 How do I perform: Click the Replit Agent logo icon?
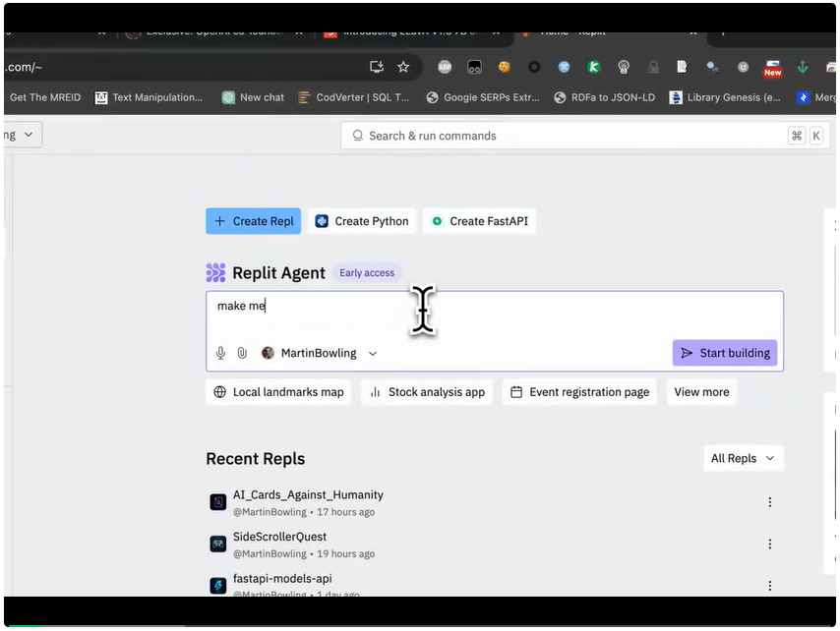(x=215, y=272)
